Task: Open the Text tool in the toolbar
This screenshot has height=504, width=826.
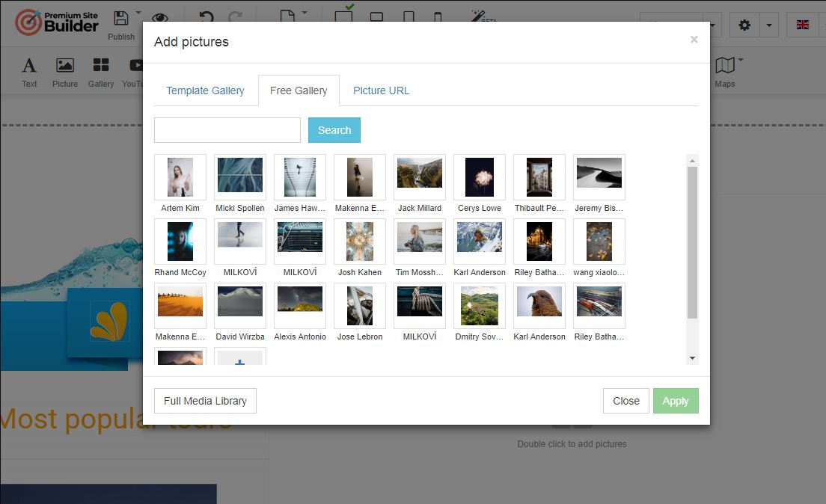Action: (x=29, y=72)
